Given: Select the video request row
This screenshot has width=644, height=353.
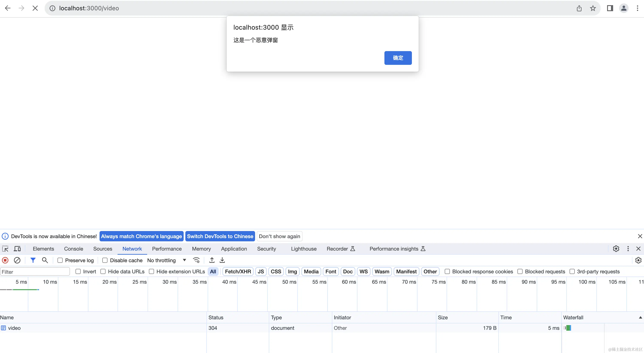Looking at the screenshot, I should point(322,328).
